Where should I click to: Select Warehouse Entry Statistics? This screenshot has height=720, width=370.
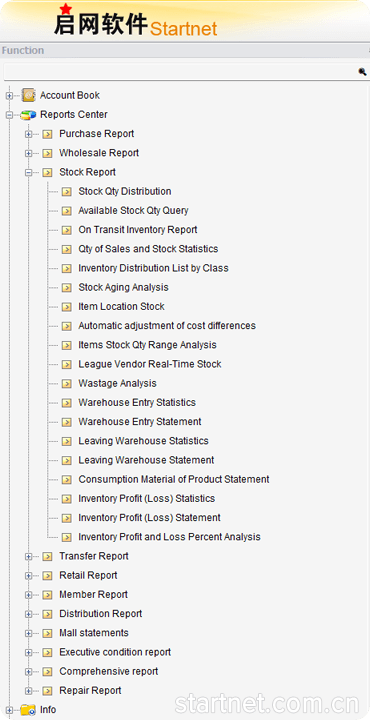[x=137, y=403]
